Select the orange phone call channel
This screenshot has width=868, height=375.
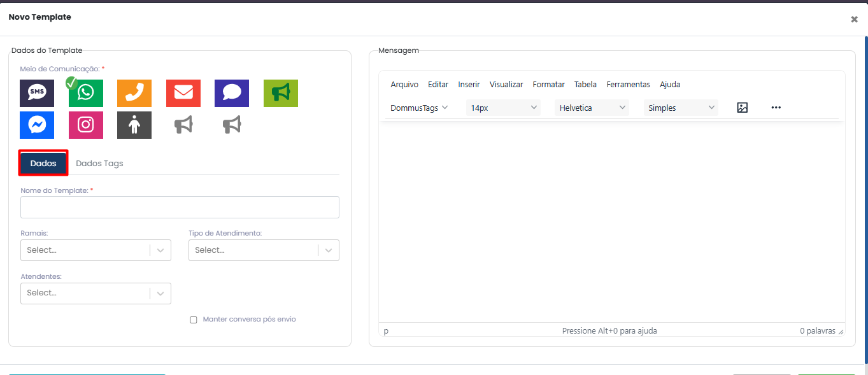[134, 93]
